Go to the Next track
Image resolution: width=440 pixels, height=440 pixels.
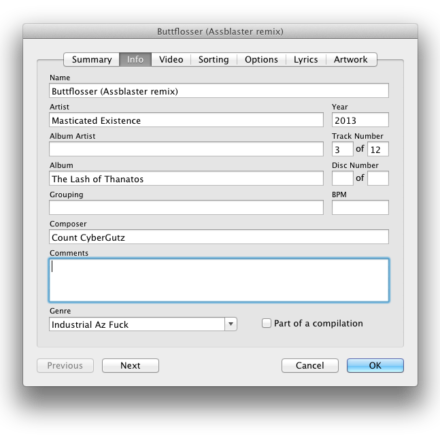click(x=130, y=365)
